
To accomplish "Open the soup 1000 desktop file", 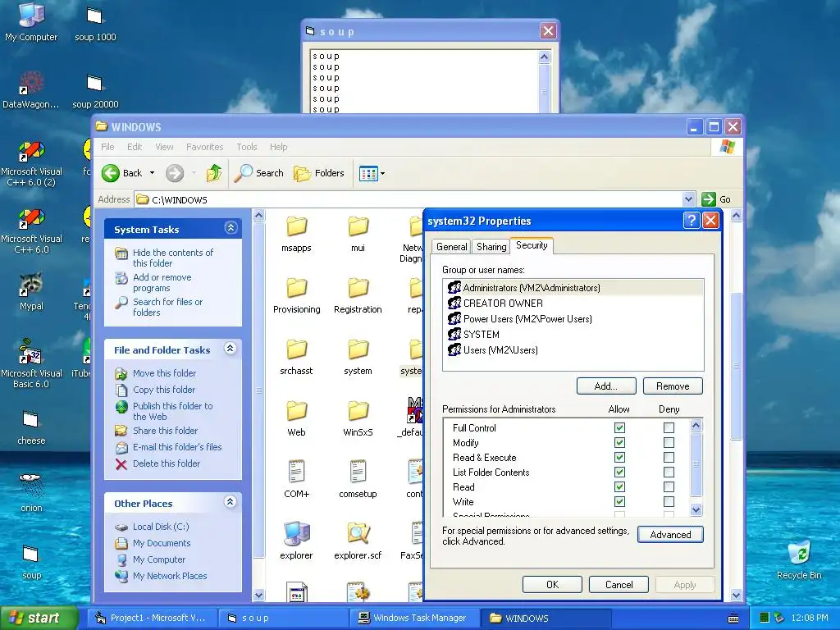I will coord(95,24).
